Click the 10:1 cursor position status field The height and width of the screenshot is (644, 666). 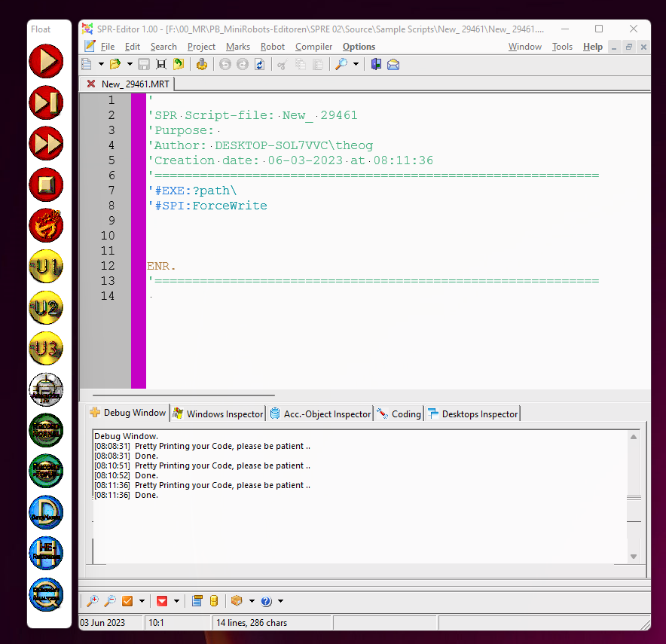point(178,622)
